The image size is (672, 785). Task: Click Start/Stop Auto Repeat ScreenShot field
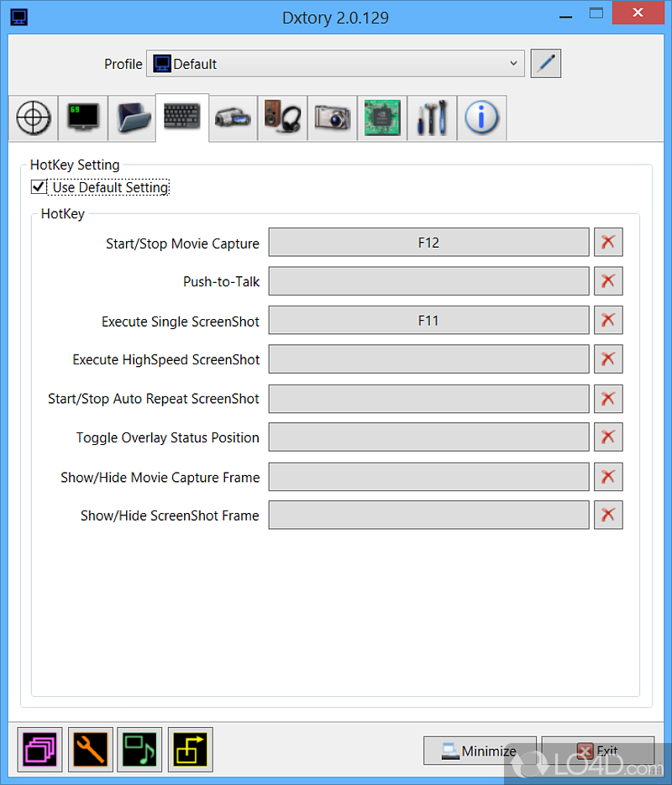click(428, 399)
